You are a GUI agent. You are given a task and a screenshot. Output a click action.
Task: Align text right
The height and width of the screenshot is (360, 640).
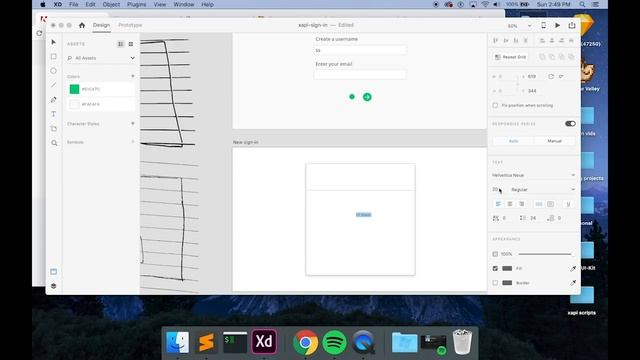(522, 204)
